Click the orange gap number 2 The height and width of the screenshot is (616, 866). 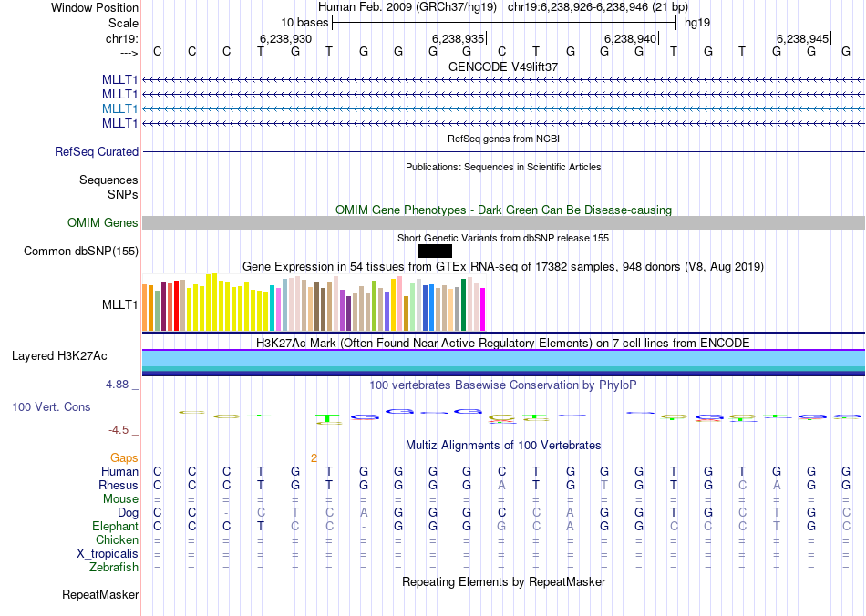[314, 457]
